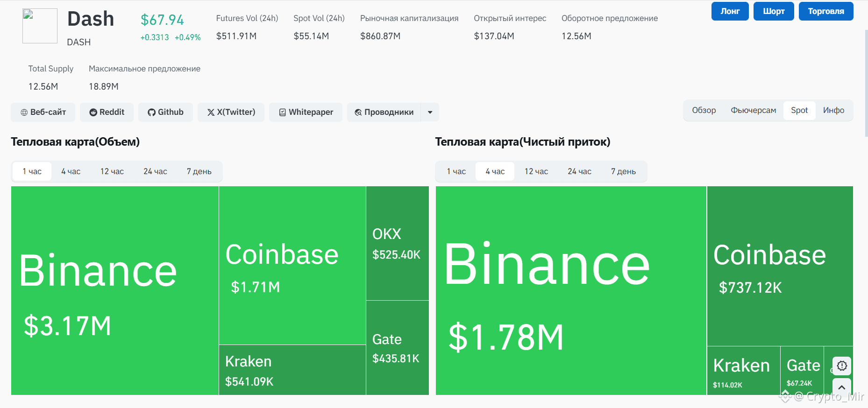The image size is (868, 408).
Task: Switch to the Обзор tab
Action: click(x=704, y=110)
